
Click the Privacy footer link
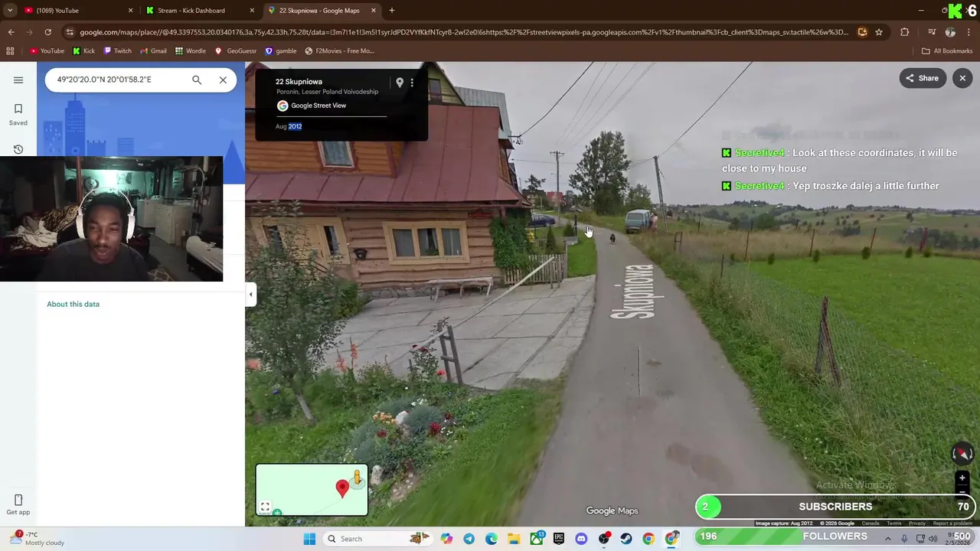tap(917, 523)
